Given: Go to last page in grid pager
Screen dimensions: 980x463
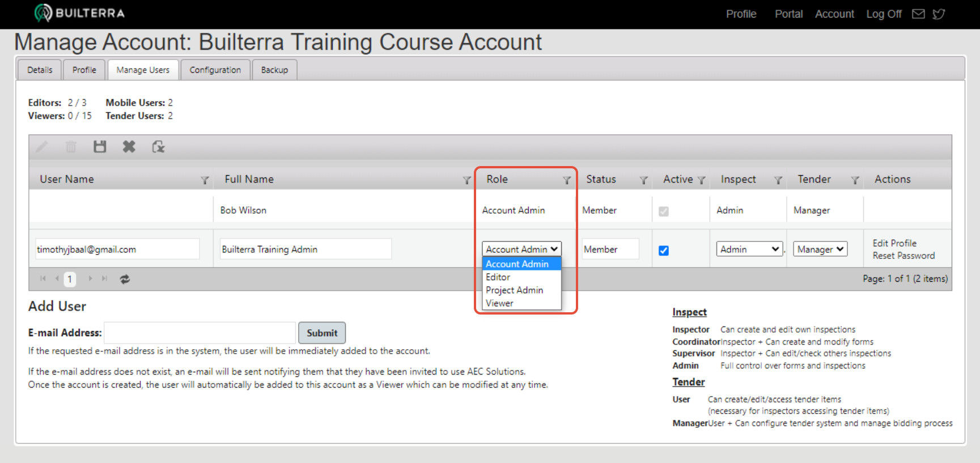Looking at the screenshot, I should click(x=104, y=278).
